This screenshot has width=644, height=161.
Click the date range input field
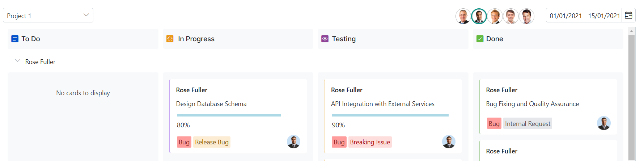tap(584, 16)
